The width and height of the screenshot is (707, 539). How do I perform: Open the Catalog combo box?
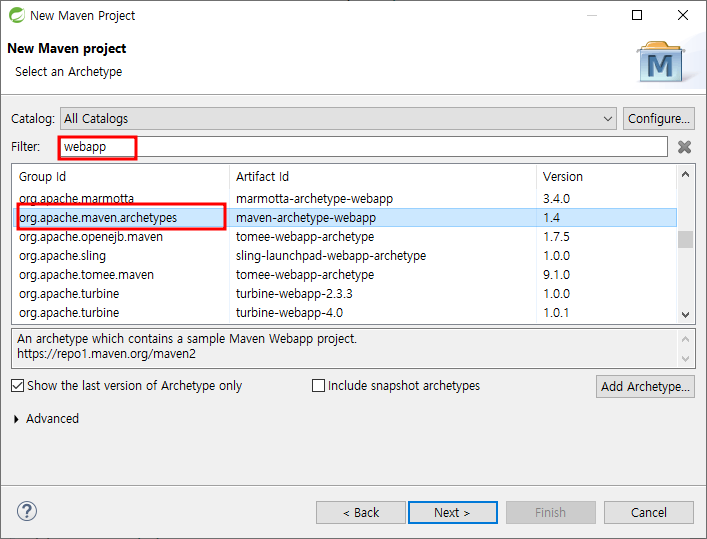(x=338, y=119)
